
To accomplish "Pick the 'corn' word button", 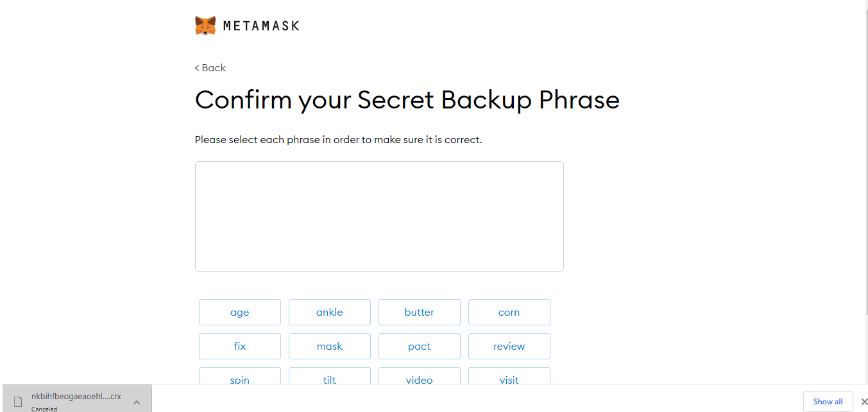I will (509, 313).
